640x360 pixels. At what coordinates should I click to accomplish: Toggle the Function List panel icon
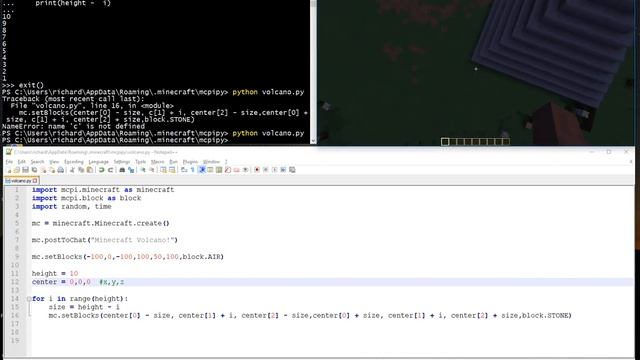click(x=227, y=170)
